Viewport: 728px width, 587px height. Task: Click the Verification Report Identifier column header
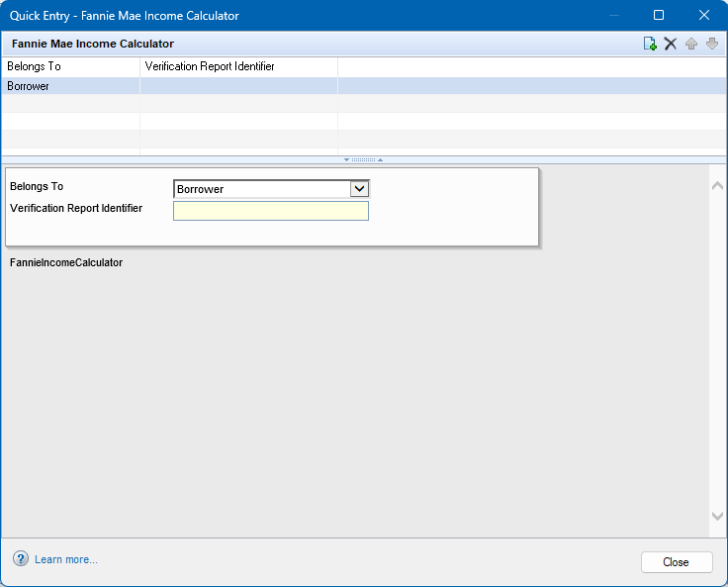coord(238,66)
